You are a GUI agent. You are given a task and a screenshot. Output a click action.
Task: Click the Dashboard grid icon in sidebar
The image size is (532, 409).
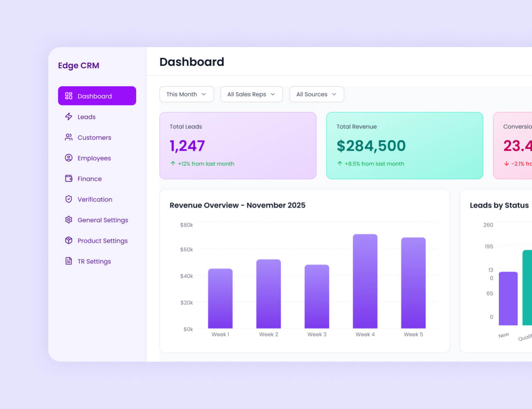[69, 96]
